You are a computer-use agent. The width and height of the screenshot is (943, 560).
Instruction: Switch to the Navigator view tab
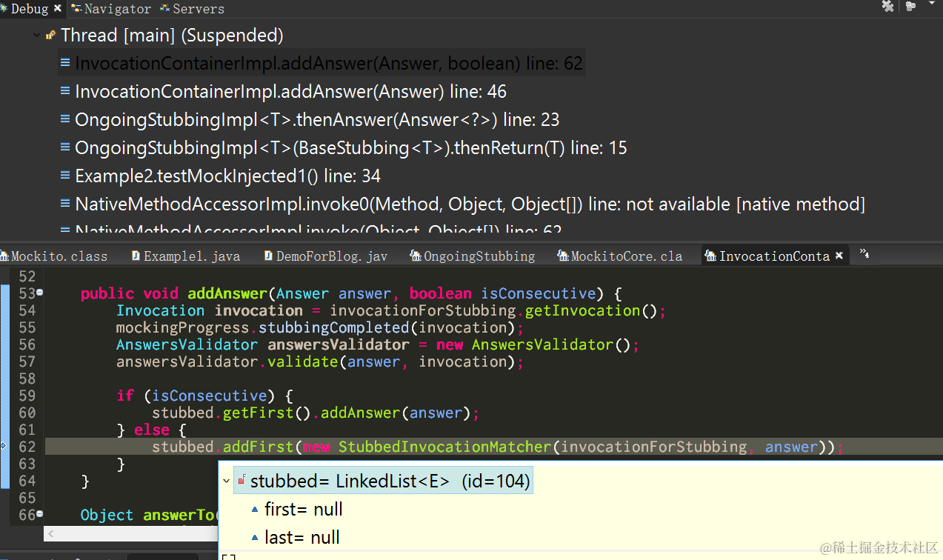tap(111, 9)
